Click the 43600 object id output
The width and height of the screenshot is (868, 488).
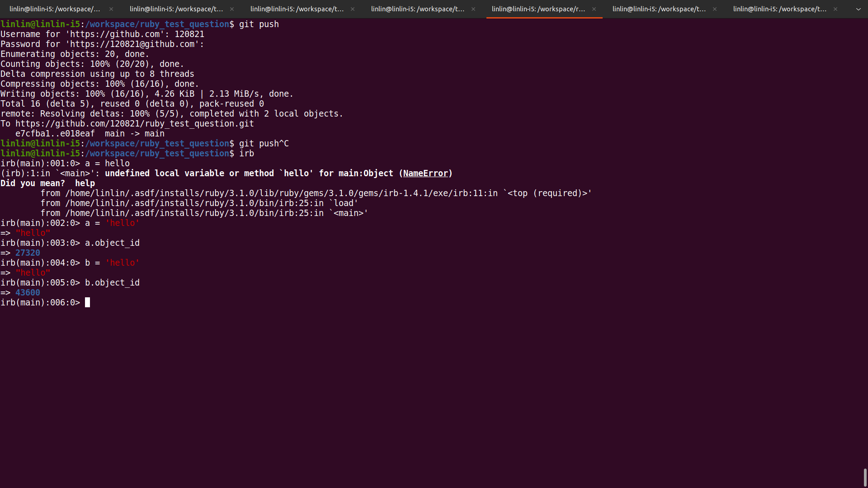coord(28,293)
